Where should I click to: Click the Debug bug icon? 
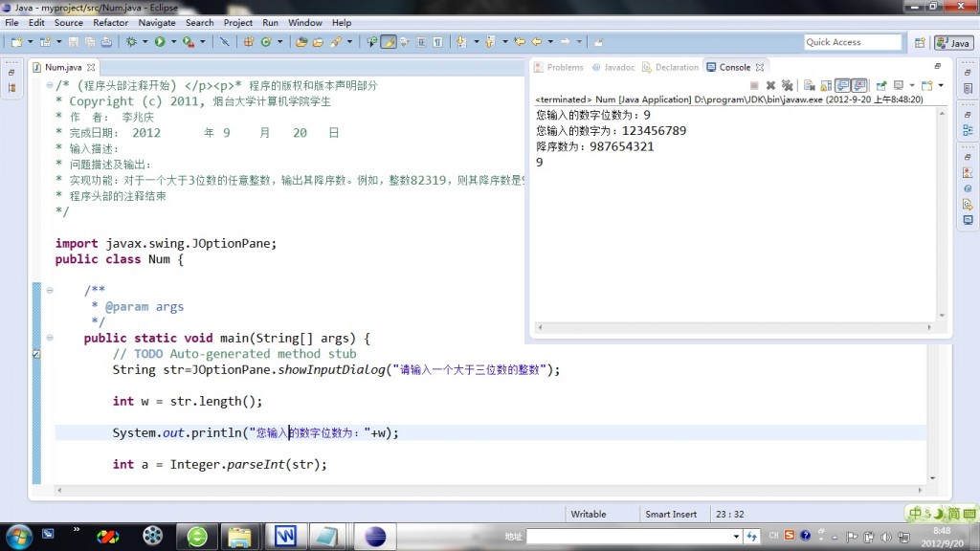(x=131, y=42)
